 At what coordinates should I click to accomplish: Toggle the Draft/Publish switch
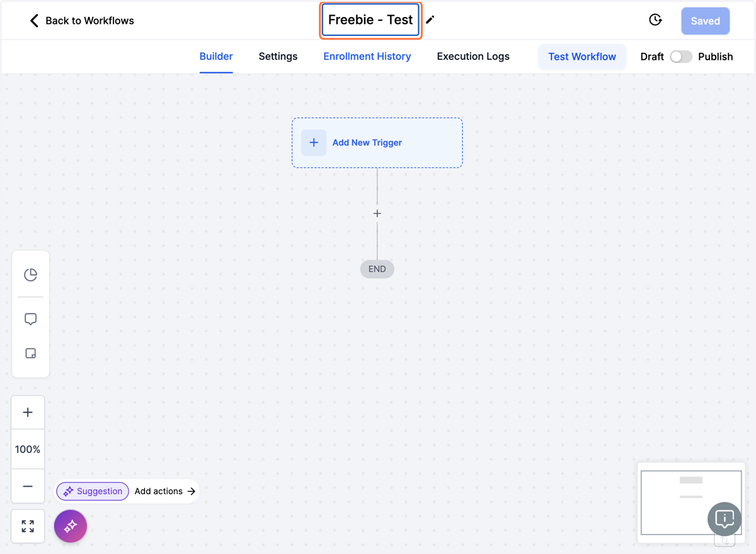[681, 57]
